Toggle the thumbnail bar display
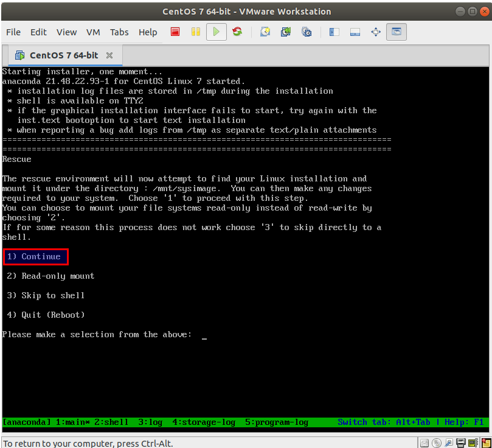This screenshot has width=492, height=448. [x=355, y=33]
